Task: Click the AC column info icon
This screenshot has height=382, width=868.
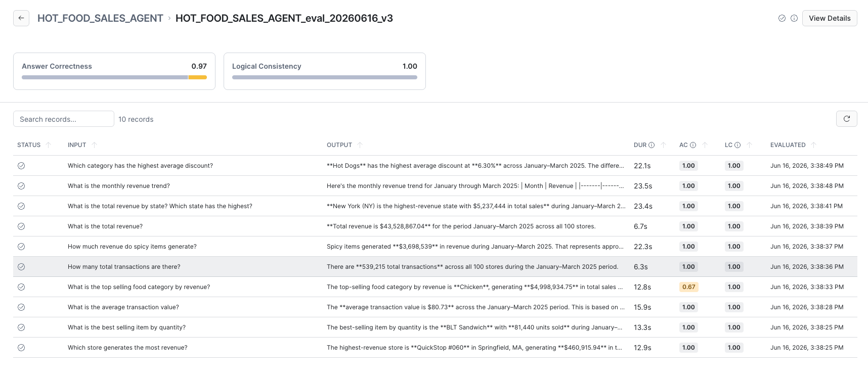Action: point(693,145)
